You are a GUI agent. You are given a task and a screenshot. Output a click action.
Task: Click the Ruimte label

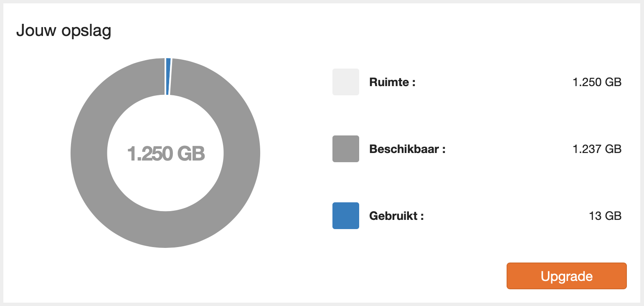click(392, 82)
